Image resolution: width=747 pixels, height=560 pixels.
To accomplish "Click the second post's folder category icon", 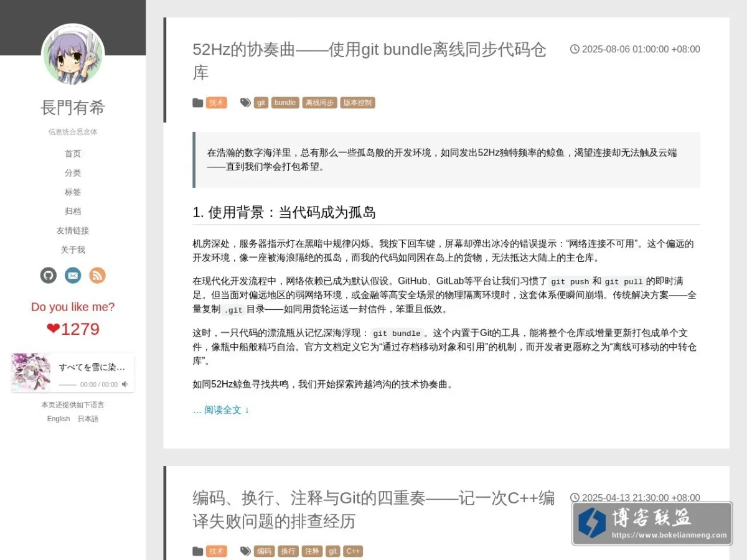I will click(198, 551).
